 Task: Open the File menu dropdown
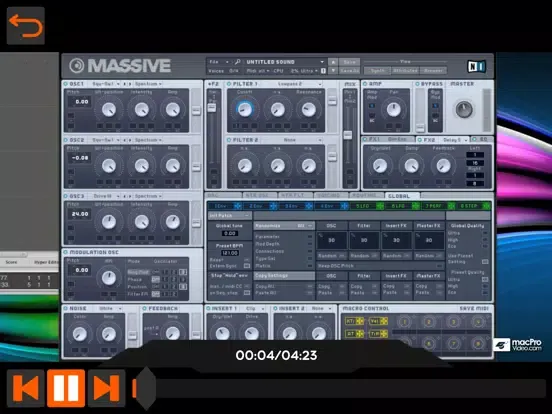click(219, 62)
